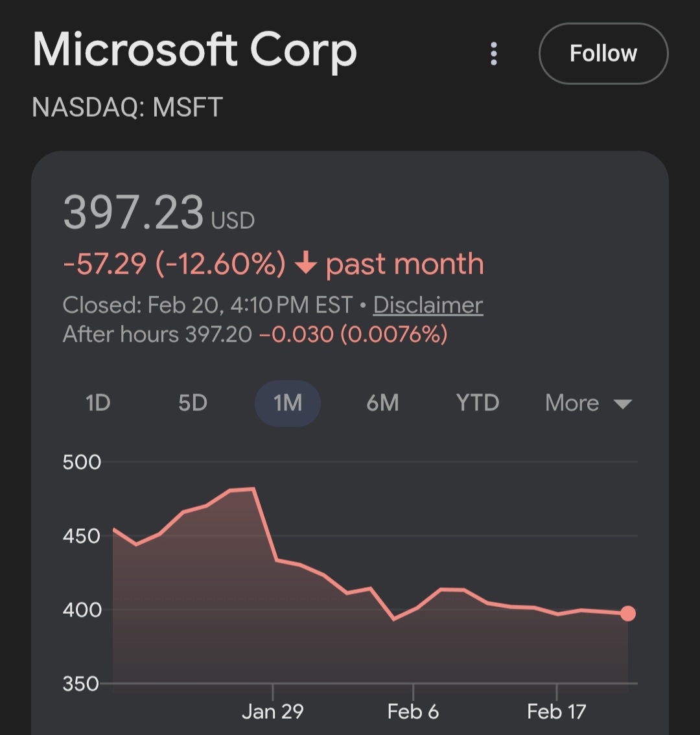Choose the 1M time range tab

[288, 403]
